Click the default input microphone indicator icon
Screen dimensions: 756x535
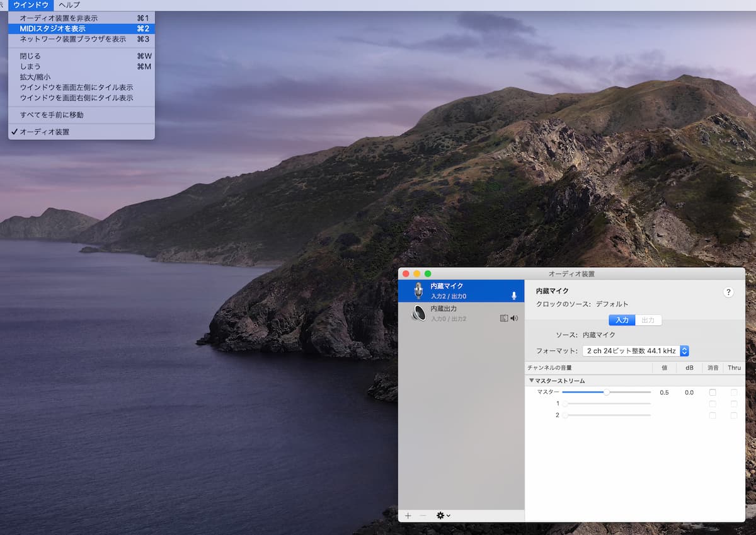514,296
